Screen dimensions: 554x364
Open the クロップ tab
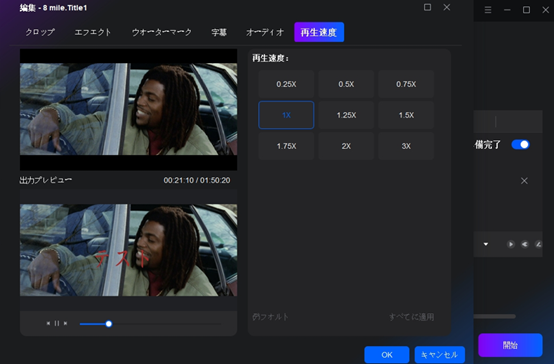(x=40, y=32)
